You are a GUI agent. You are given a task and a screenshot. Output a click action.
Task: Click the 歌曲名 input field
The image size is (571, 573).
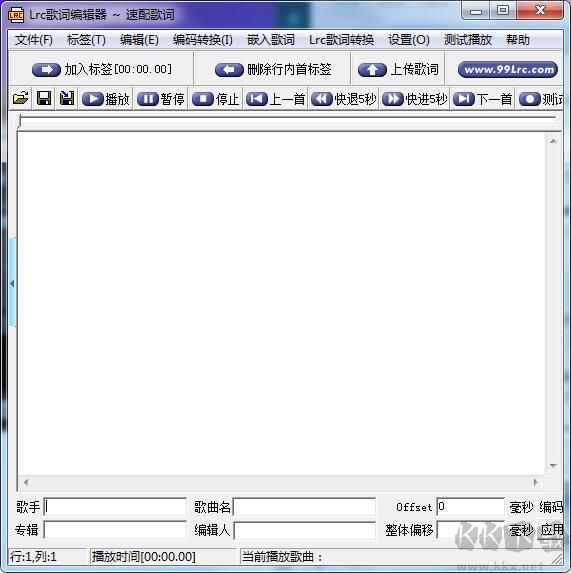click(304, 507)
